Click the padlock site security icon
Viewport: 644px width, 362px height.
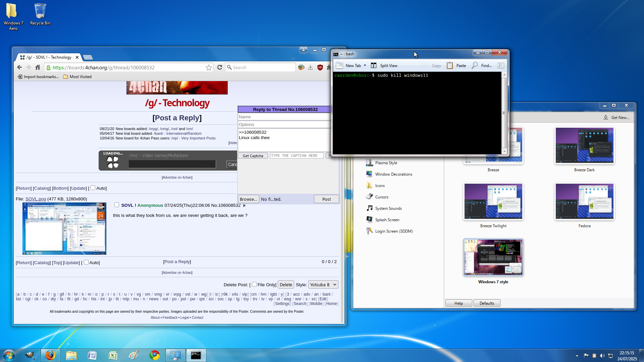point(48,67)
